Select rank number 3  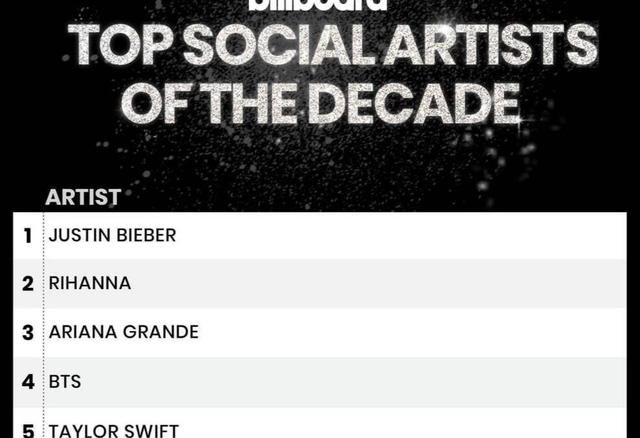pyautogui.click(x=27, y=332)
